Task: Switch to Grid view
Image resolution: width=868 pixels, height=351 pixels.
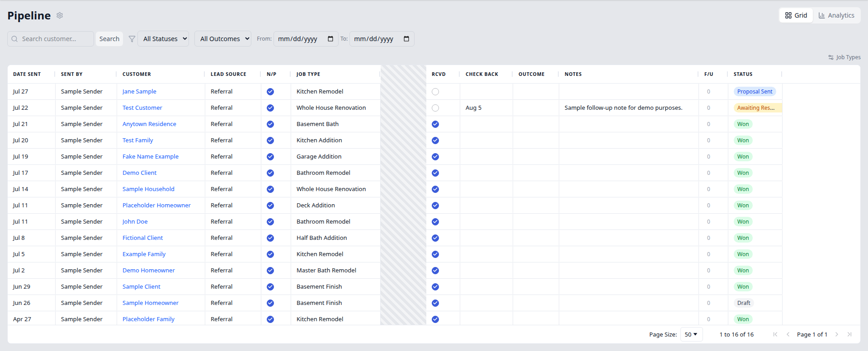Action: (x=796, y=15)
